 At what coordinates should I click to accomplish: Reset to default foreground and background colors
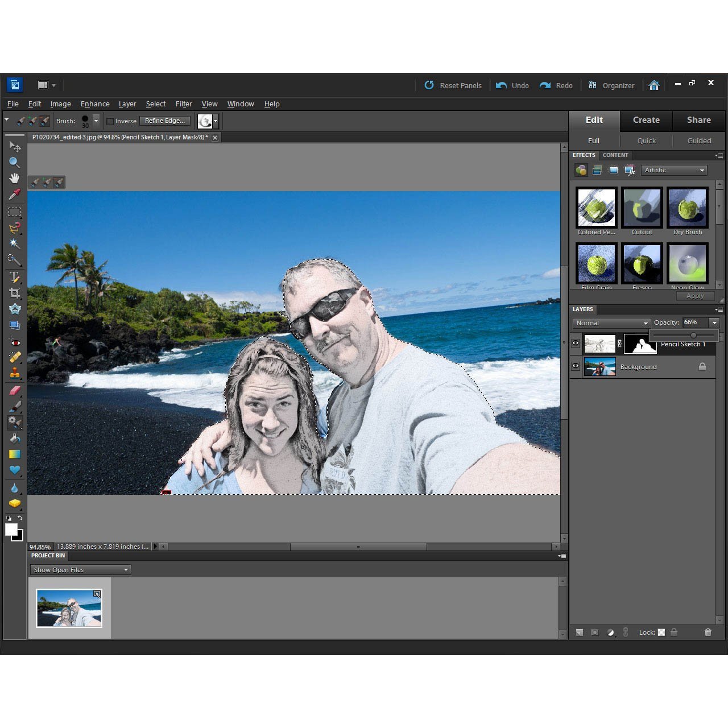pos(8,518)
